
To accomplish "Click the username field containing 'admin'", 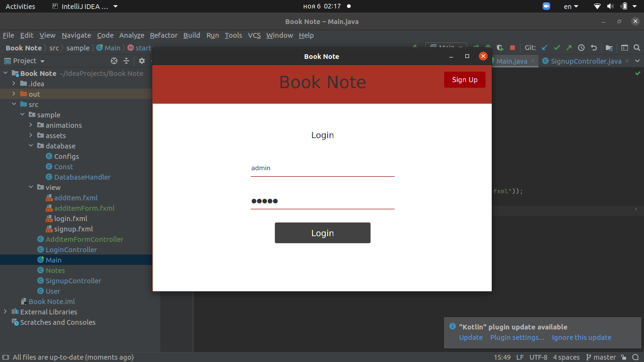I will 322,168.
